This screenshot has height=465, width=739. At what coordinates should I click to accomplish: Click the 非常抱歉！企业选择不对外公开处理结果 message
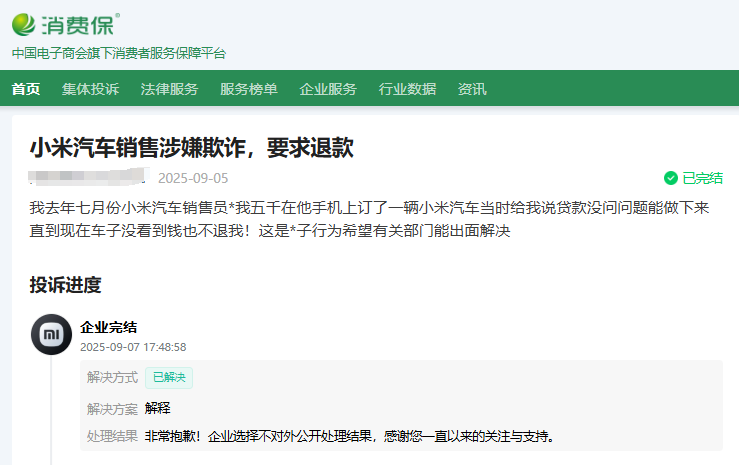(x=350, y=436)
